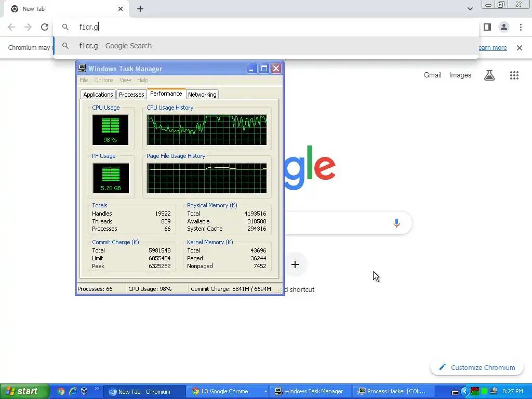Switch to the Applications tab
This screenshot has height=399, width=532.
[x=98, y=95]
